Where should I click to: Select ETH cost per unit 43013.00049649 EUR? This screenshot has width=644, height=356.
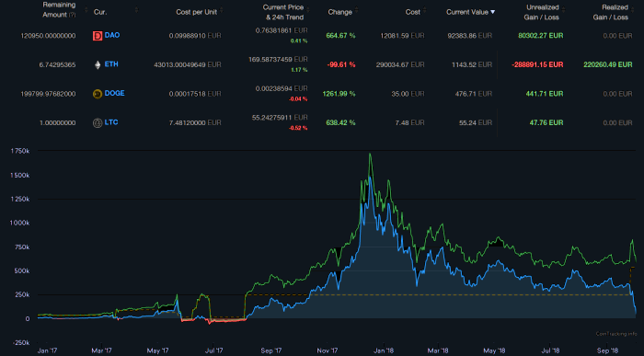tap(188, 65)
